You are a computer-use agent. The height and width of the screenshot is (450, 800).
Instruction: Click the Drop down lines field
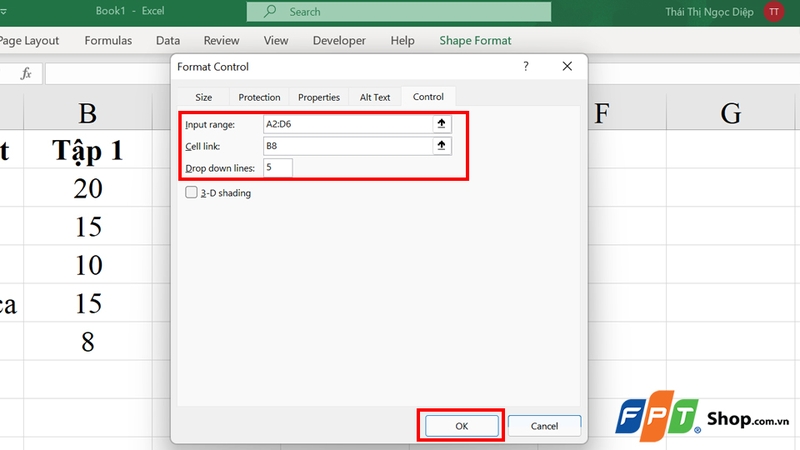278,167
